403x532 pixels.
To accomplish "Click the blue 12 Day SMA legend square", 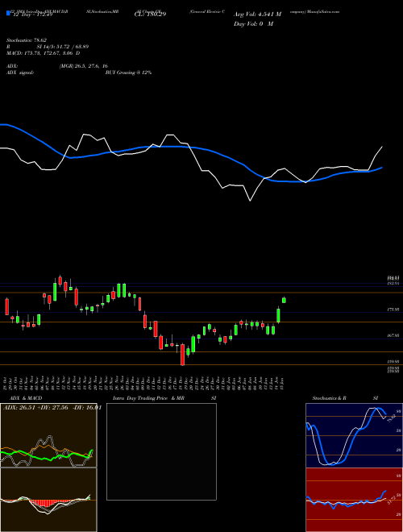I will click(x=9, y=13).
